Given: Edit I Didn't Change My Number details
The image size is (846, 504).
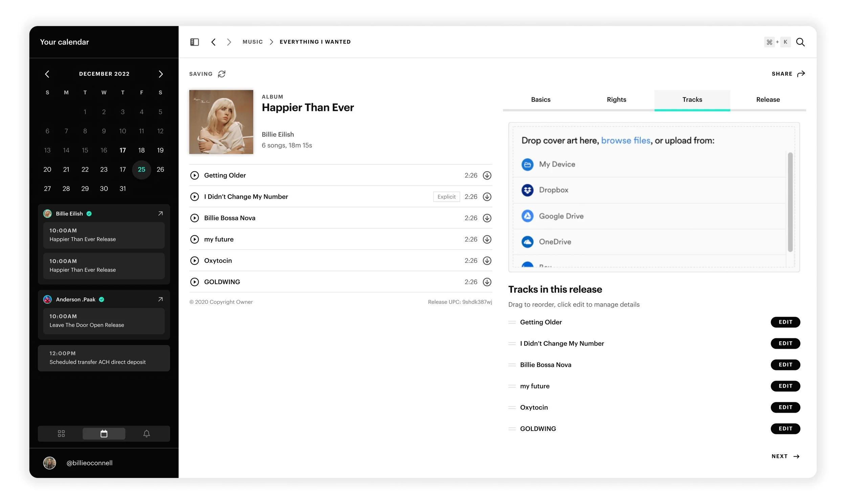Looking at the screenshot, I should point(785,343).
